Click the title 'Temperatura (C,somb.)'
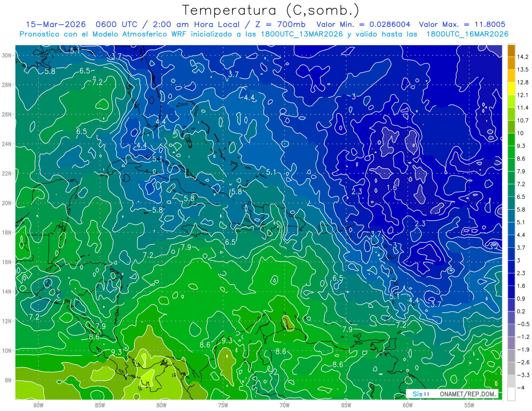 270,10
